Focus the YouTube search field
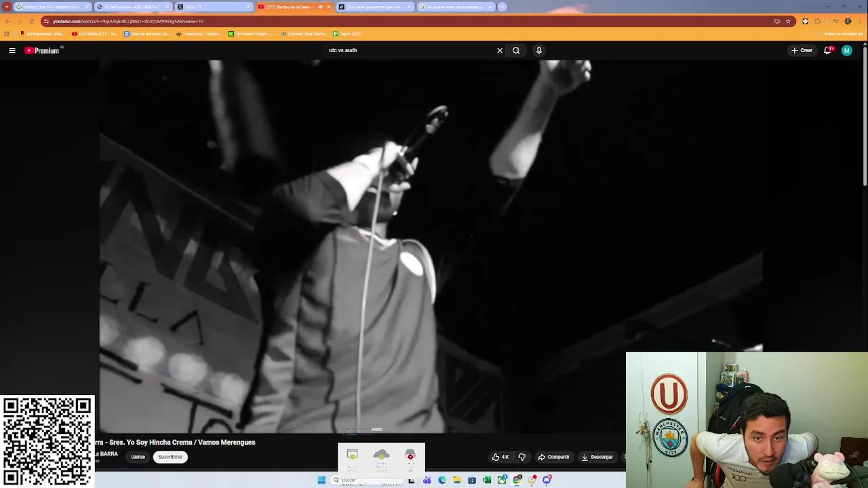This screenshot has width=868, height=488. [410, 50]
